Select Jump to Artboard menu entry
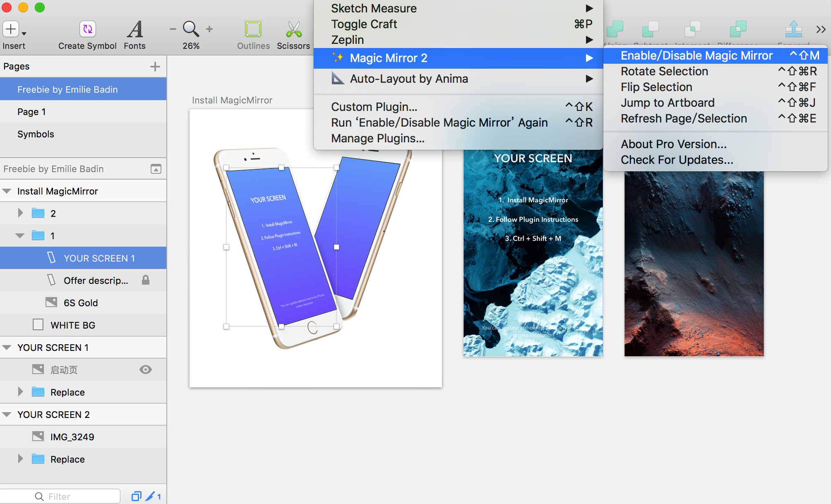This screenshot has width=831, height=504. [x=668, y=103]
